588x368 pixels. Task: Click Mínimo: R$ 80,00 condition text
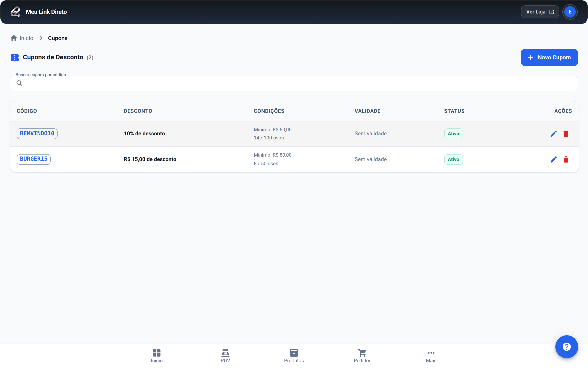(x=273, y=155)
